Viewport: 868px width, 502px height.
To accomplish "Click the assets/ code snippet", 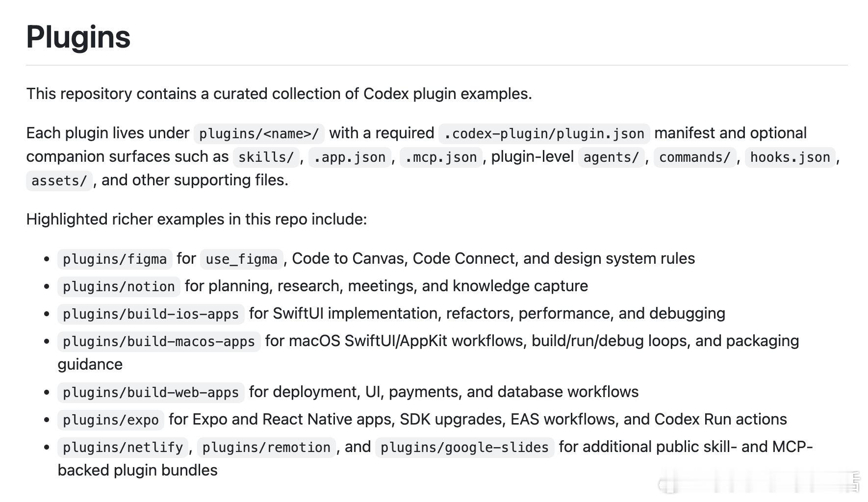I will (59, 180).
